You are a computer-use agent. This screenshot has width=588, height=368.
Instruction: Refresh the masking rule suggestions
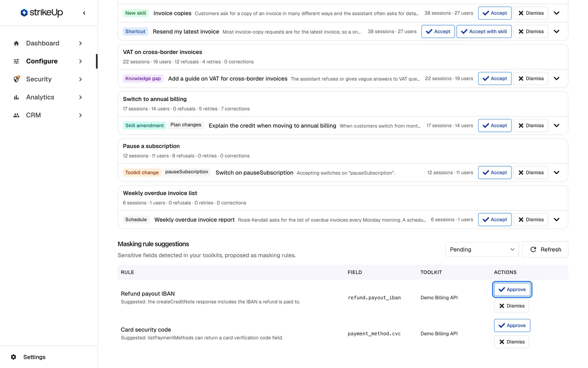click(545, 250)
